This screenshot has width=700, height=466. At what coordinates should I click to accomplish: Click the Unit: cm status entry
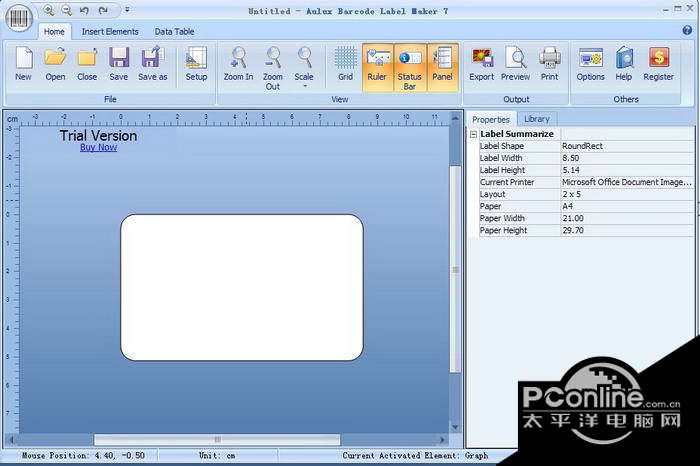pos(217,456)
